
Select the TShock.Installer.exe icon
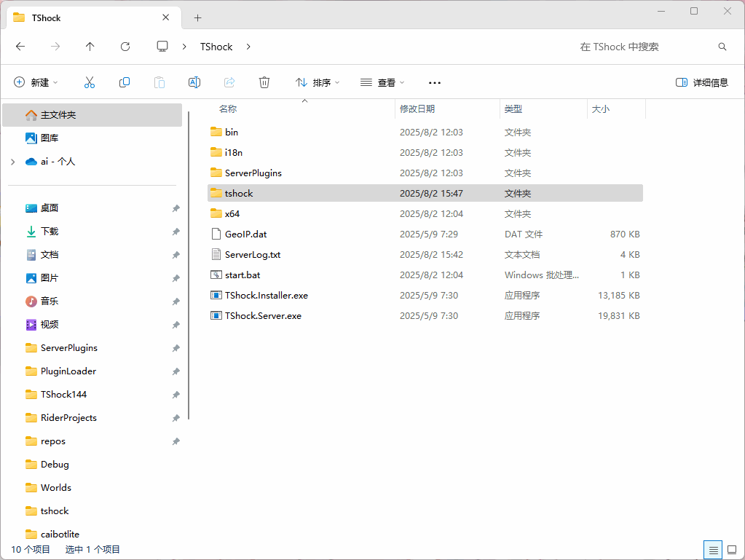216,296
